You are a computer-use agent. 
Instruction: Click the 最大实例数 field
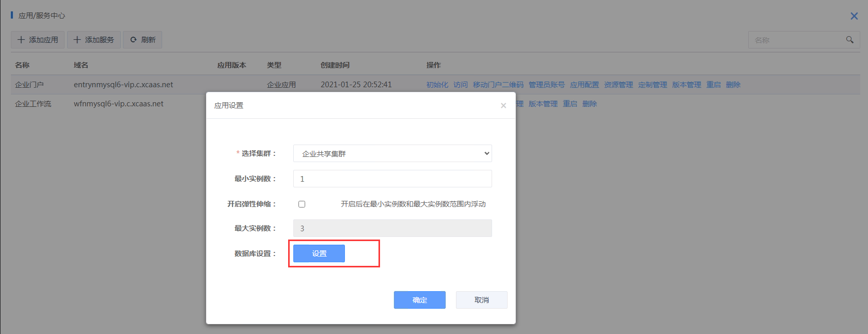[392, 228]
